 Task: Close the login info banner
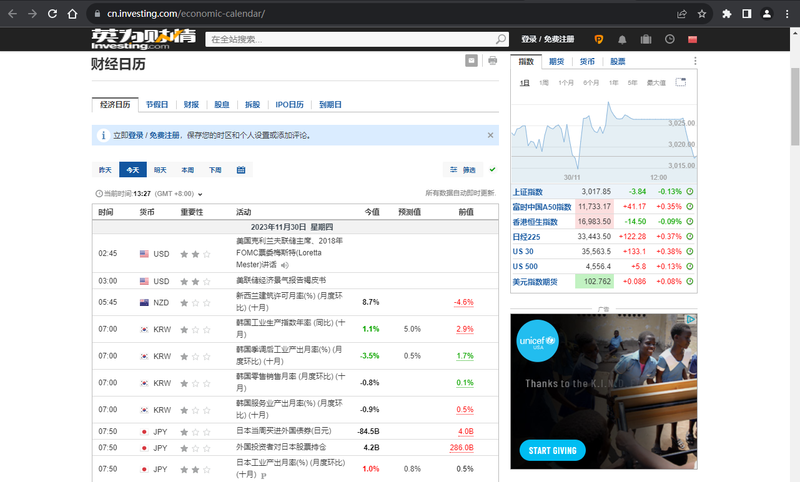pyautogui.click(x=490, y=135)
